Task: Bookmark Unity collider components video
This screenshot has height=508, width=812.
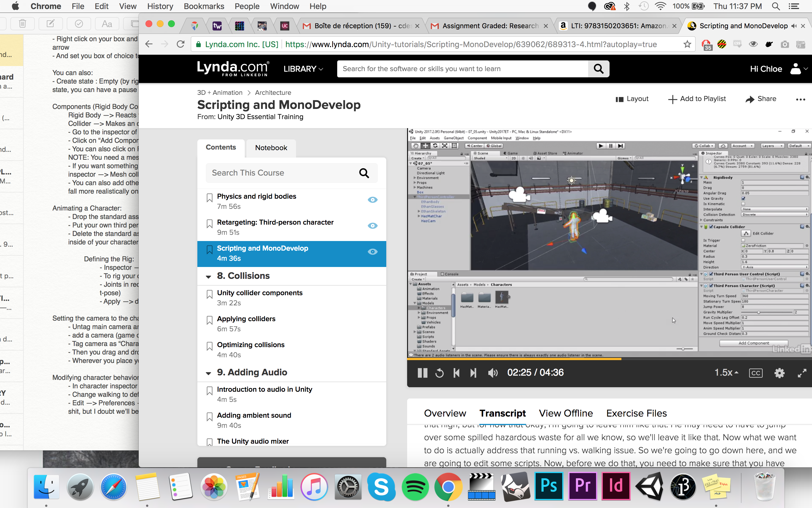Action: click(209, 294)
